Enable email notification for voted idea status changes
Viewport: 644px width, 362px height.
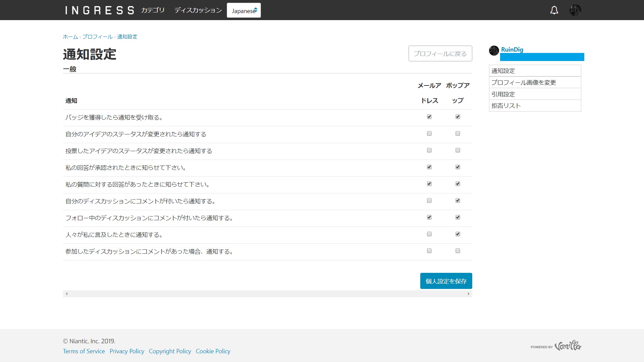[429, 150]
